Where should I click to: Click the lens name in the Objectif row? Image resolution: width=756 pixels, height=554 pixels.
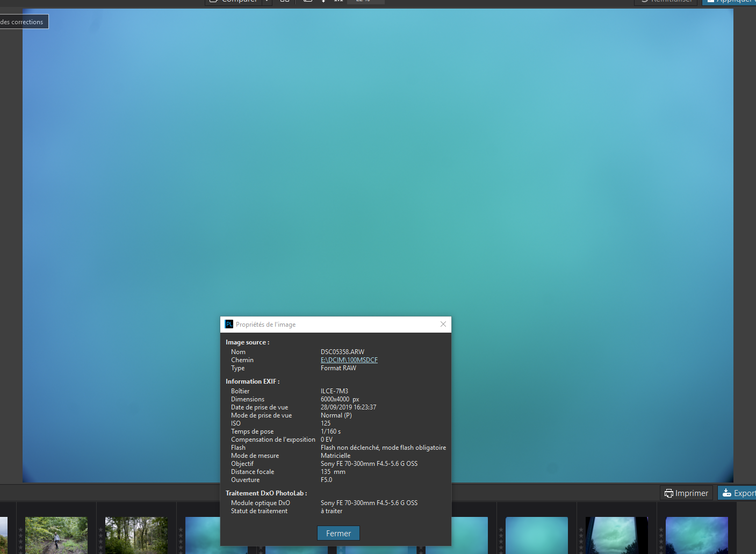click(x=369, y=464)
